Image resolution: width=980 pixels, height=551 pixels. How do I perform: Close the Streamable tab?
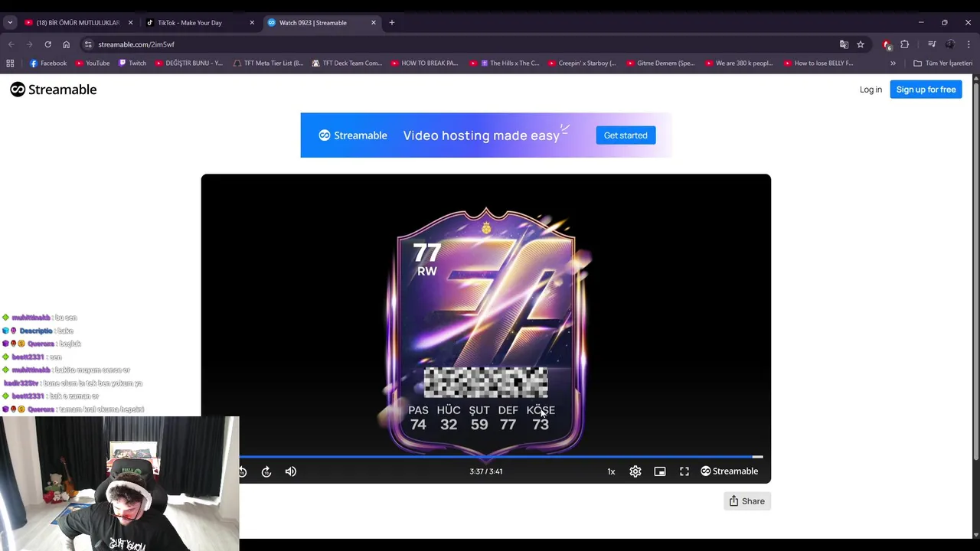[374, 23]
